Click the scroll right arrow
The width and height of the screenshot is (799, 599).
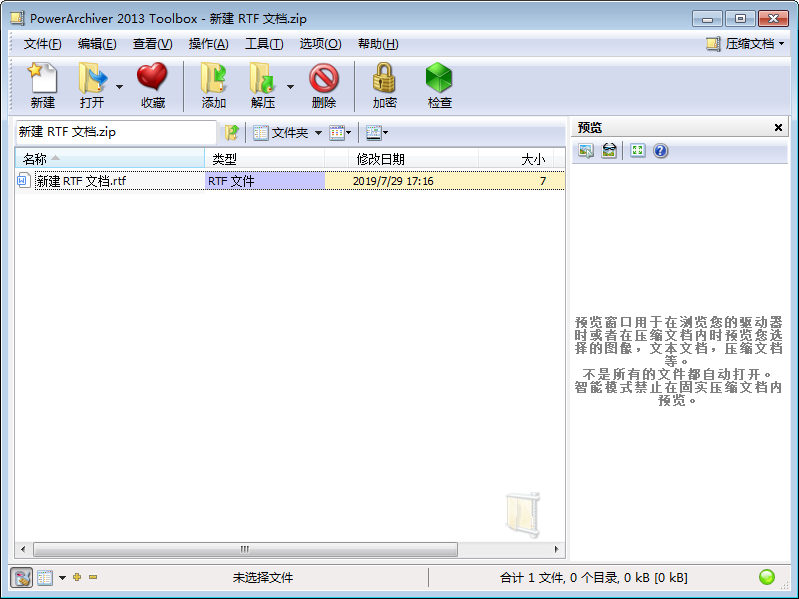(556, 549)
